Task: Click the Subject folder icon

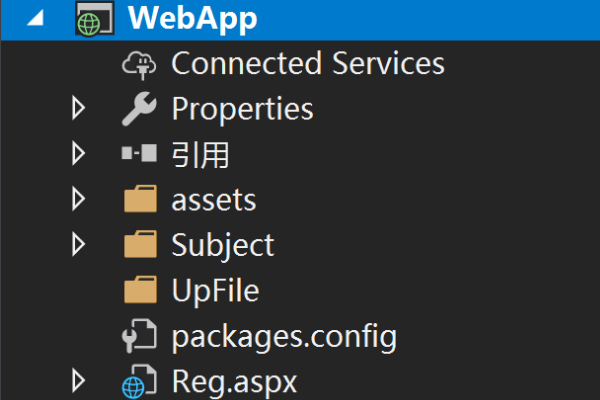Action: click(x=140, y=245)
